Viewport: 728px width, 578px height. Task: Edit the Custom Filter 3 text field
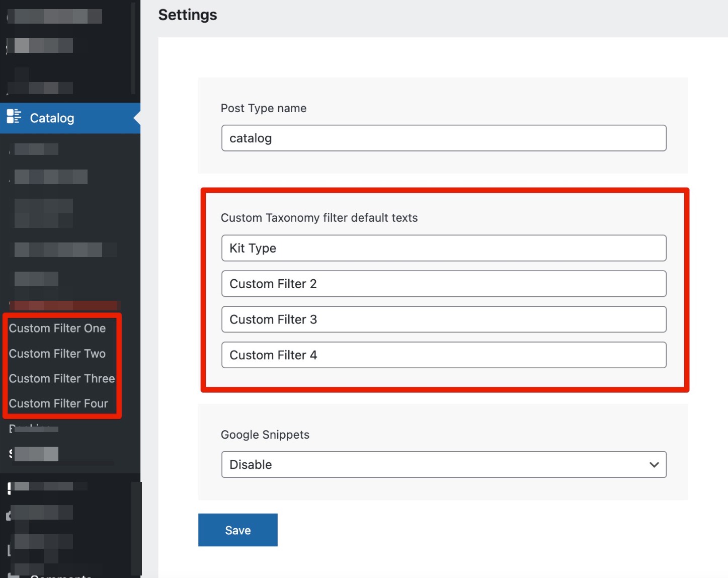[x=444, y=319]
